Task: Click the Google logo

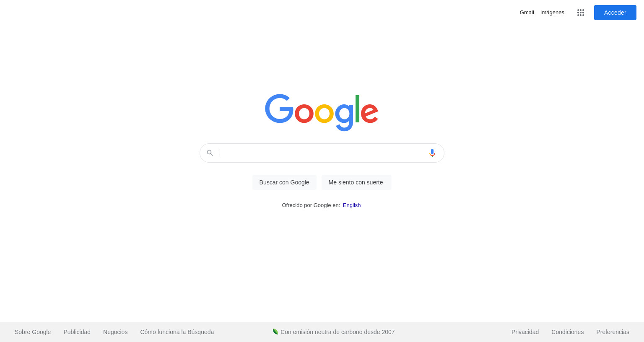Action: coord(322,112)
